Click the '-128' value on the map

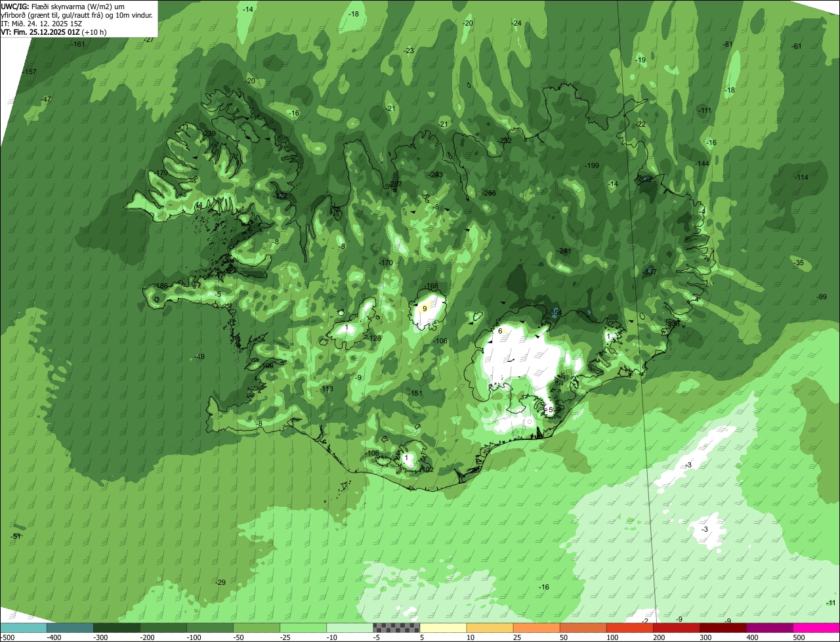pos(375,338)
